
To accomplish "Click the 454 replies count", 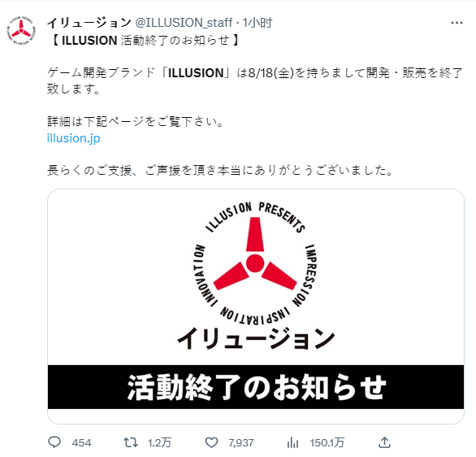I will [81, 442].
